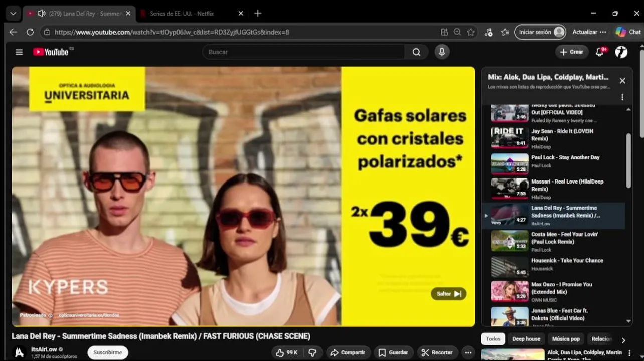Open the browser zoom-out magnifier icon
The width and height of the screenshot is (644, 361).
(x=457, y=32)
